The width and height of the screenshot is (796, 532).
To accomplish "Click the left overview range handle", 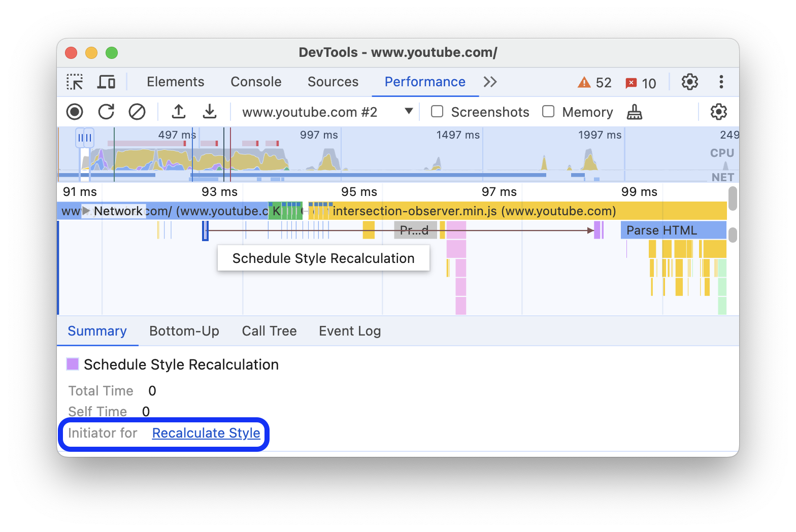I will [x=80, y=138].
